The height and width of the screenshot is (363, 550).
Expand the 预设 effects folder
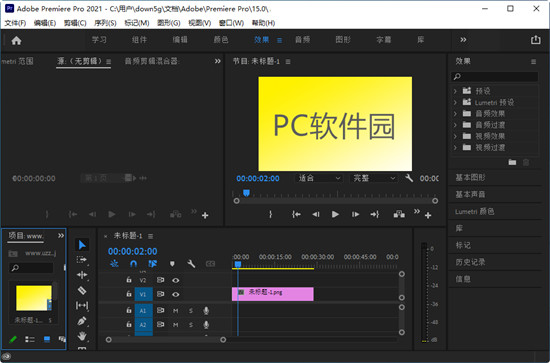455,91
